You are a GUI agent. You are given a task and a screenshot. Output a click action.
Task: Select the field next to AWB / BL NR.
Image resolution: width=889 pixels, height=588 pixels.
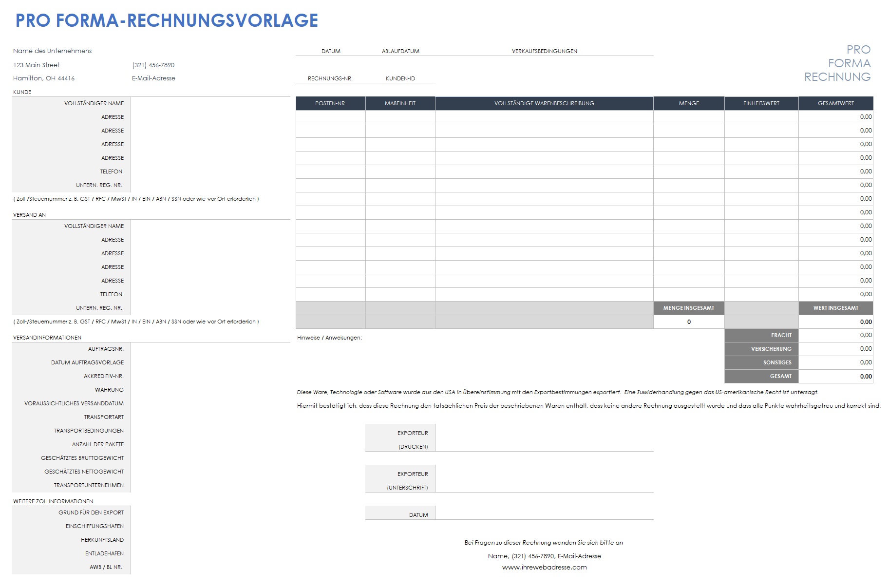(x=210, y=568)
